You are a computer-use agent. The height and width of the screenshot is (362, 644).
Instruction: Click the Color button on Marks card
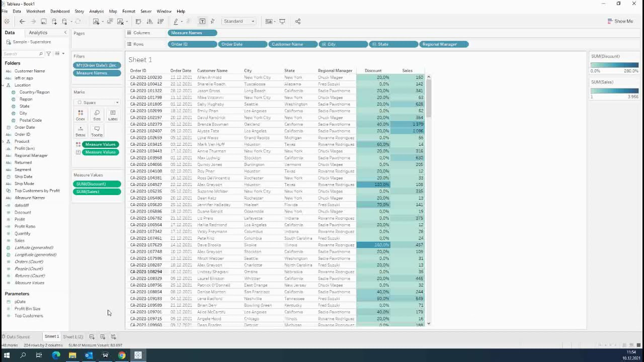click(x=80, y=115)
